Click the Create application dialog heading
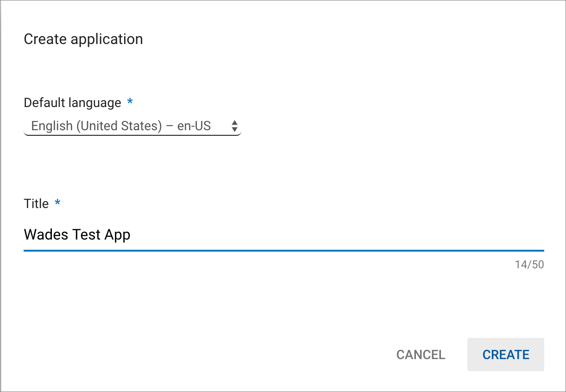This screenshot has height=392, width=566. [x=83, y=39]
